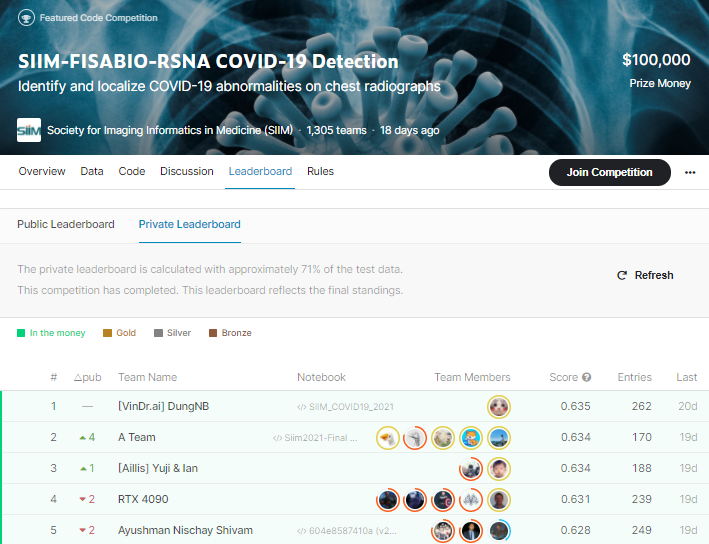Click the three-dot more options icon
Screen dimensions: 709x544
689,172
